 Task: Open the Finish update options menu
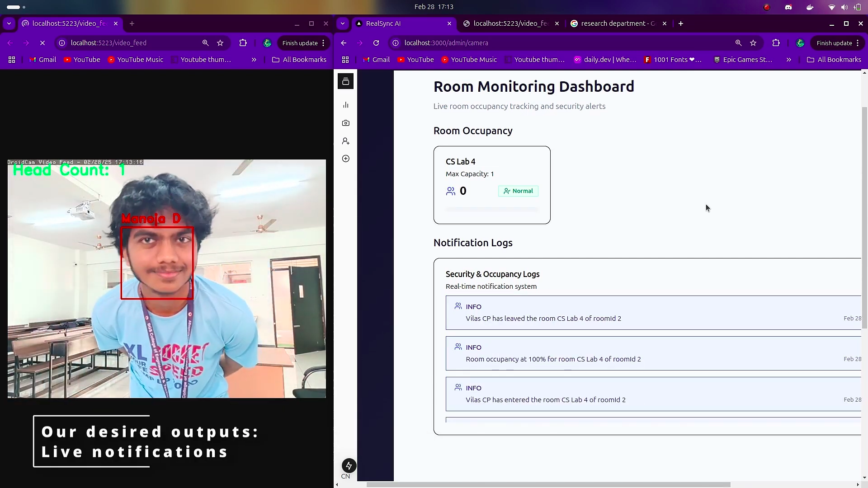(858, 43)
